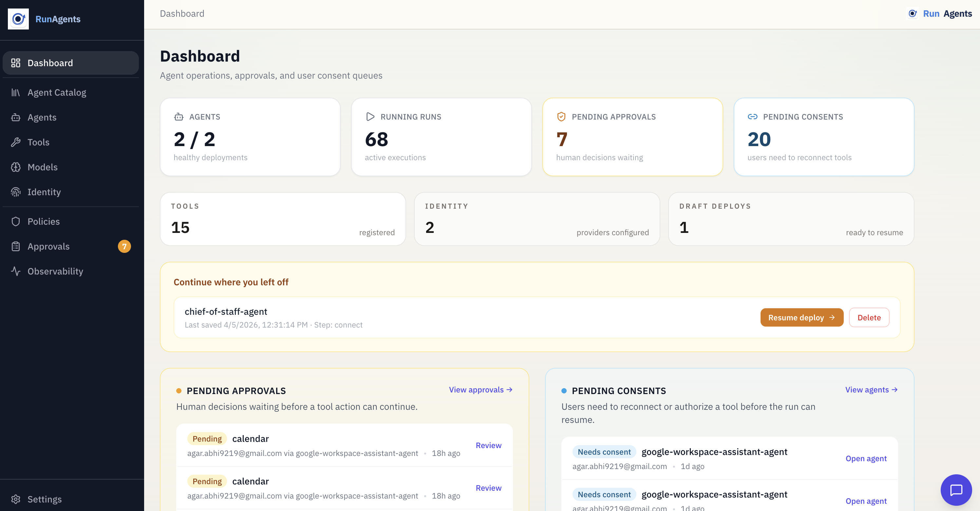Follow the View approvals link
Viewport: 980px width, 511px height.
click(x=481, y=389)
